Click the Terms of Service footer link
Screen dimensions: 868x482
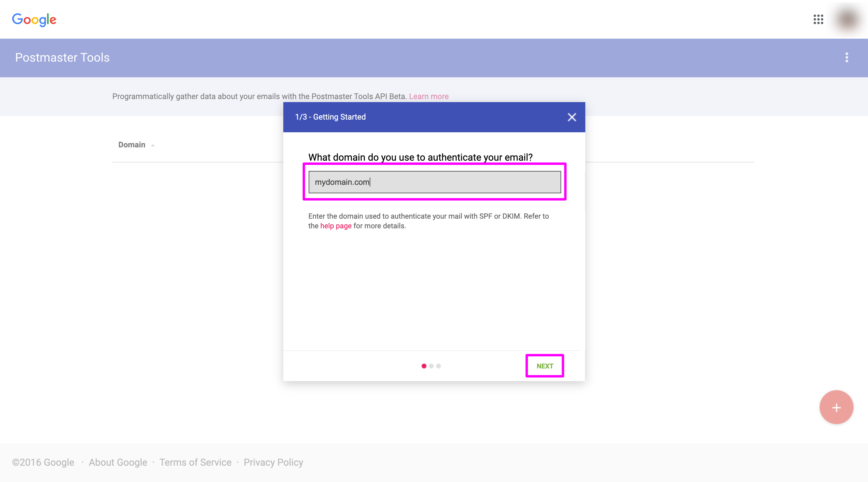point(196,462)
